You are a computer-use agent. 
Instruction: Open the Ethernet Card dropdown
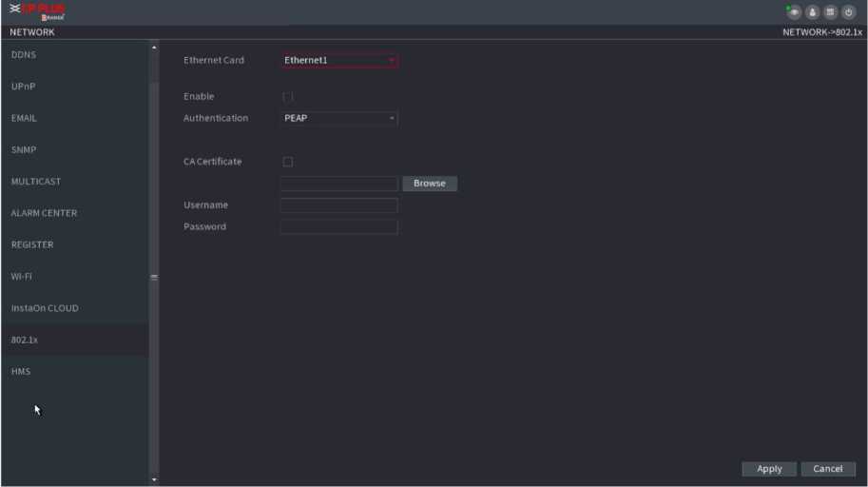[x=339, y=61]
